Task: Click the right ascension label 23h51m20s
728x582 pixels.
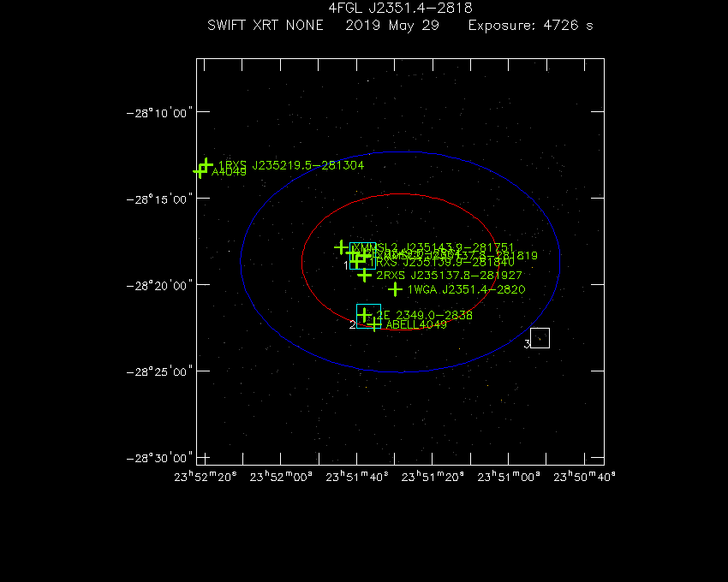Action: click(433, 477)
